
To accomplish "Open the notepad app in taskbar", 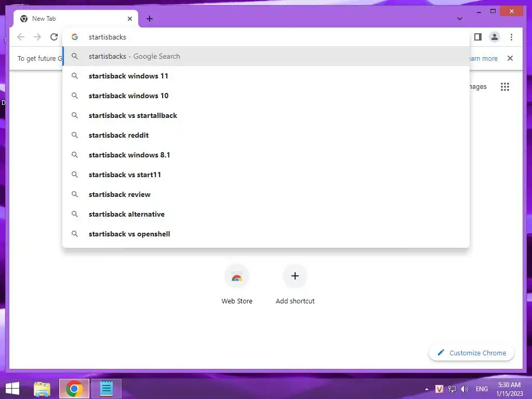I will (x=106, y=389).
